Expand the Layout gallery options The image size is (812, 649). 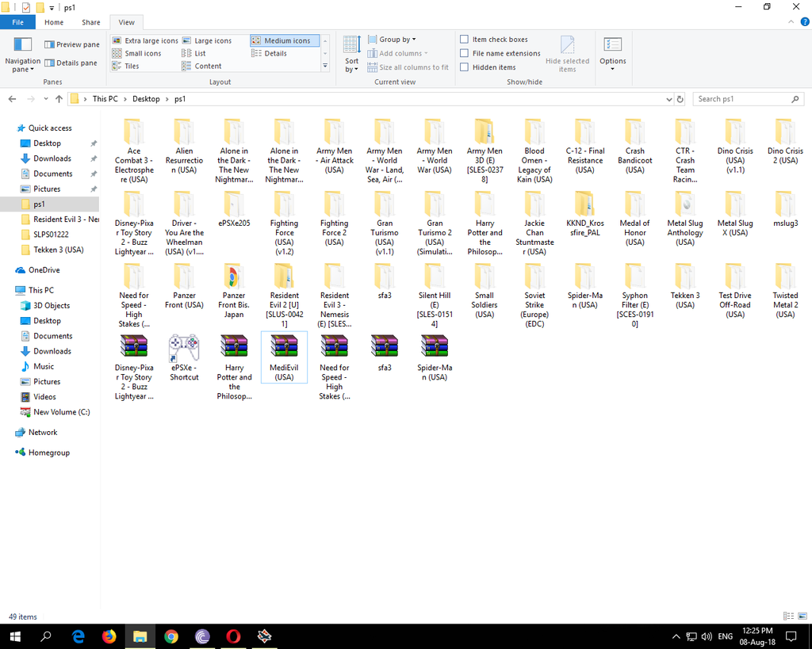[x=325, y=66]
